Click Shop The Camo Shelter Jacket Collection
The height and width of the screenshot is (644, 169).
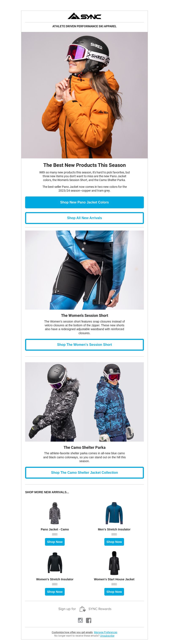pyautogui.click(x=84, y=472)
